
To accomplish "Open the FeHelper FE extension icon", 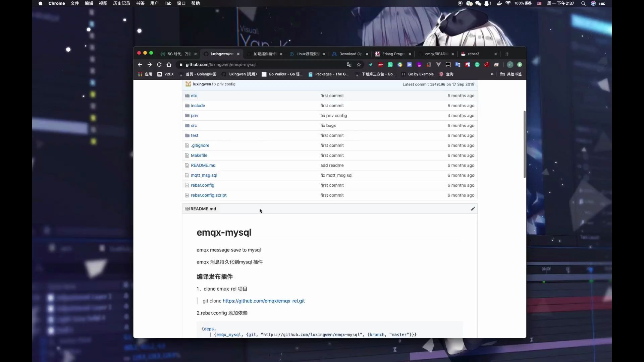I will pos(468,64).
